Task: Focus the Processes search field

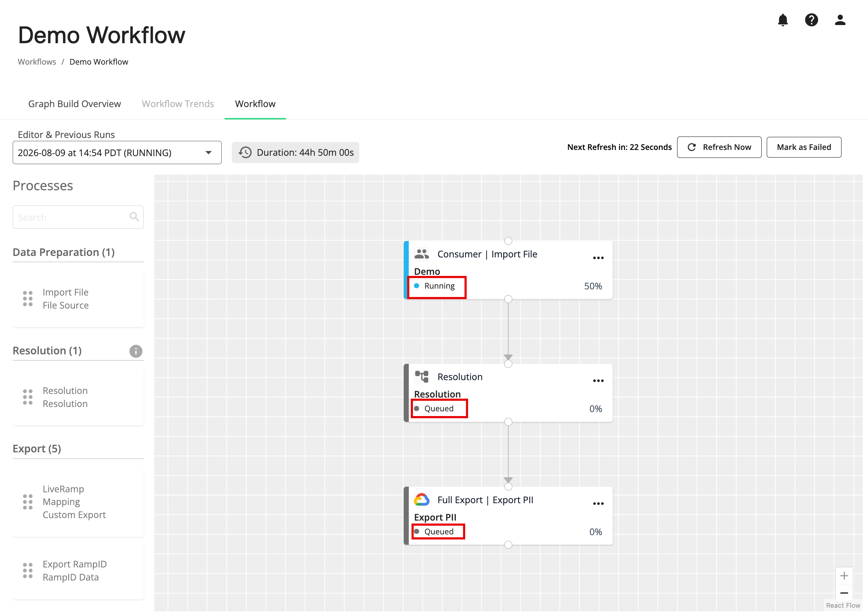Action: click(78, 217)
